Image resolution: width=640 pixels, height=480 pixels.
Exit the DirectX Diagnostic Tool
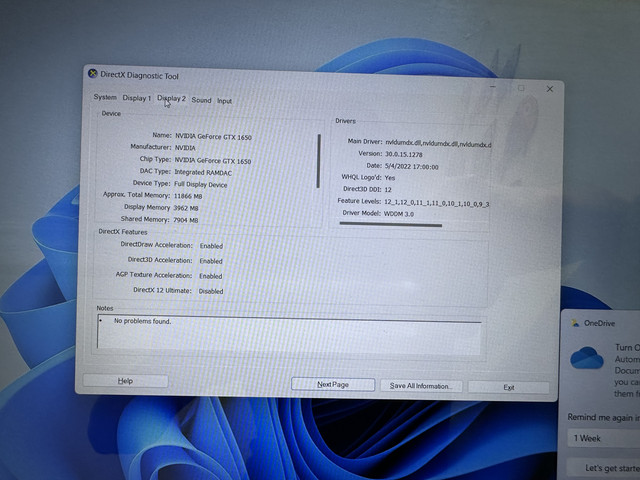coord(509,387)
